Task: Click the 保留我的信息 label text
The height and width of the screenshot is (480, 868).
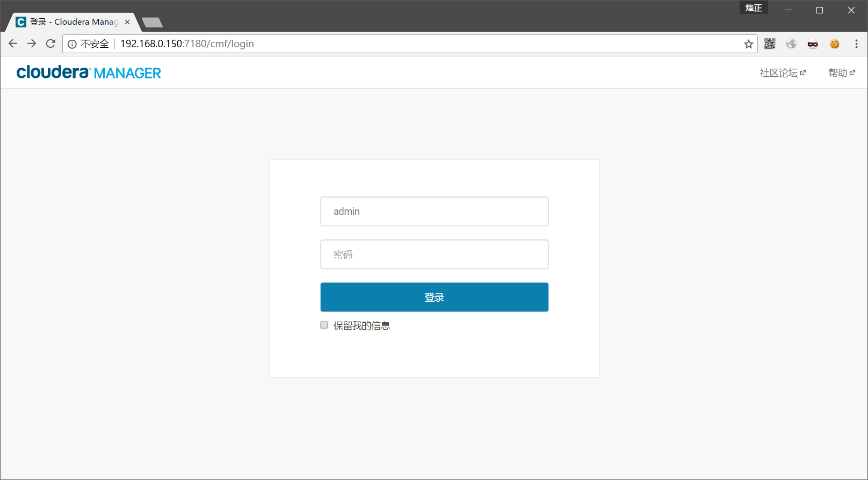Action: tap(361, 325)
